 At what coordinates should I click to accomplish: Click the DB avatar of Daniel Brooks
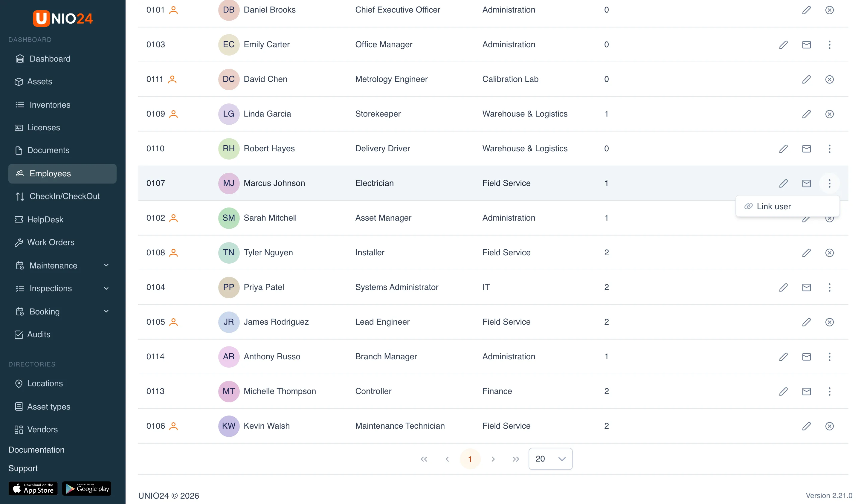click(229, 10)
